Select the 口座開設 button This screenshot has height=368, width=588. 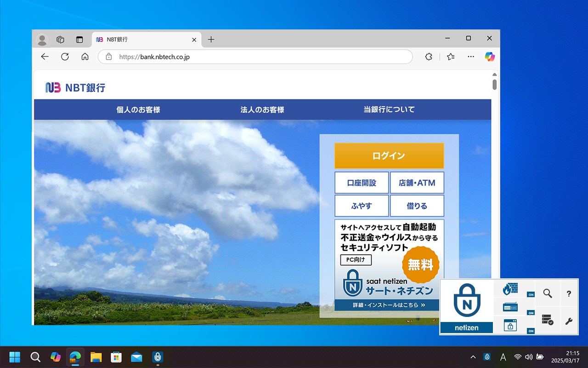[x=362, y=183]
